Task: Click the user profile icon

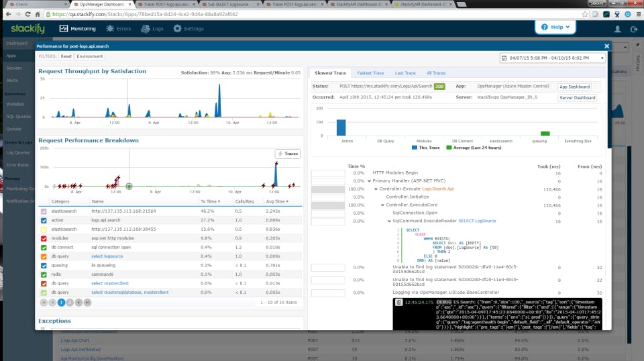Action: (x=617, y=29)
